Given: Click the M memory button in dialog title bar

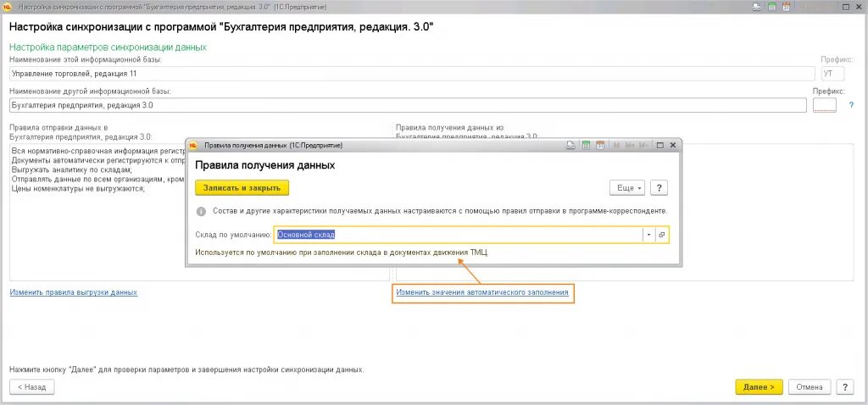Looking at the screenshot, I should click(x=617, y=146).
